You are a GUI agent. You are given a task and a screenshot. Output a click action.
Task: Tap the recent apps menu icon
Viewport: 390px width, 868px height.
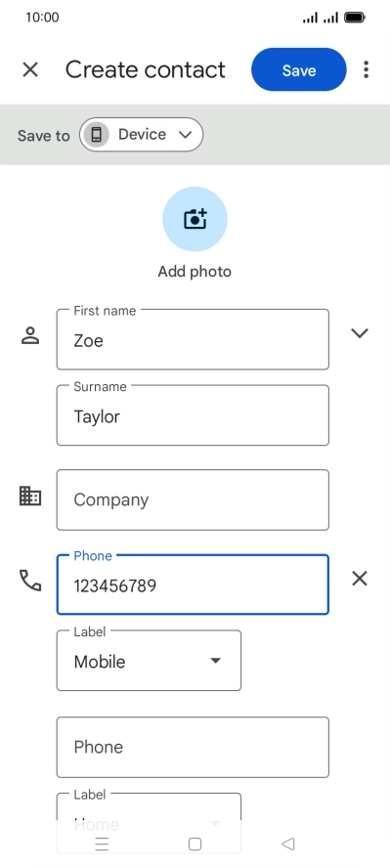pos(102,844)
